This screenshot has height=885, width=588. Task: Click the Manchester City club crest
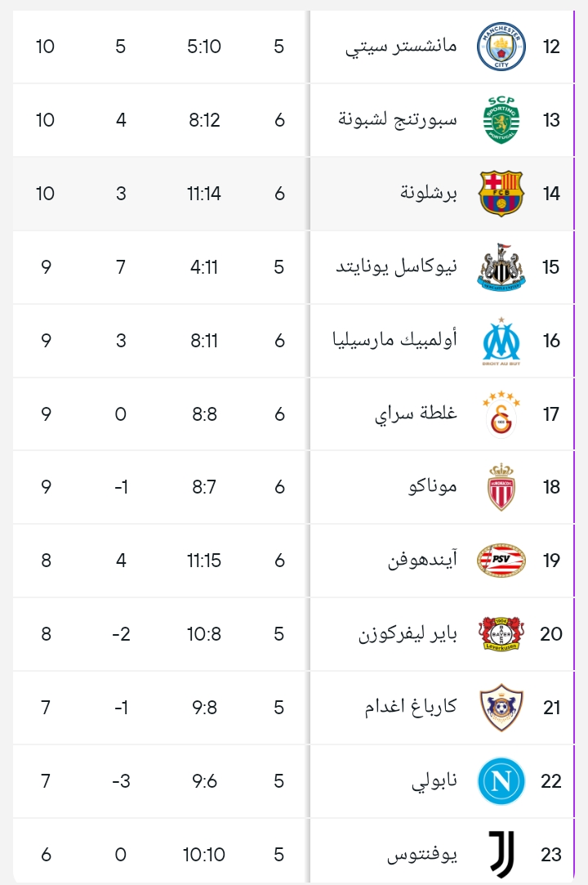click(501, 47)
